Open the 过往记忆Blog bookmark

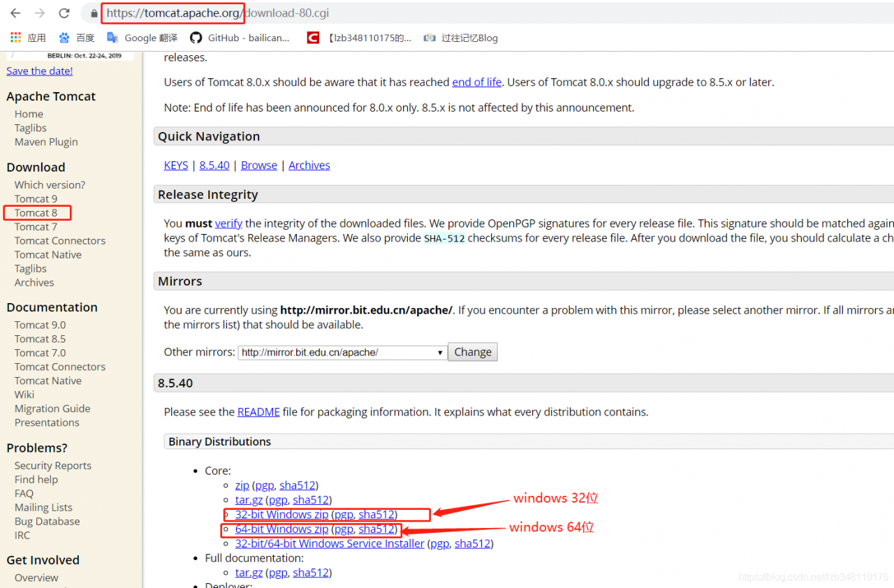(x=461, y=38)
